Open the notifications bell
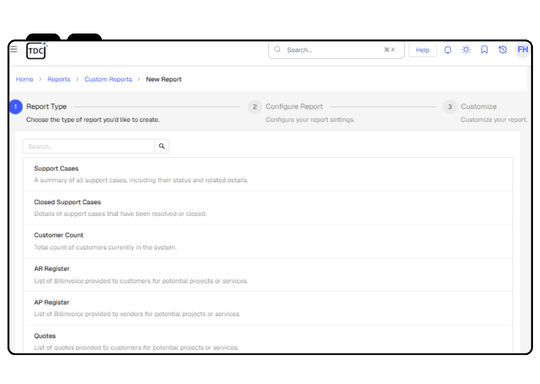 pyautogui.click(x=447, y=50)
